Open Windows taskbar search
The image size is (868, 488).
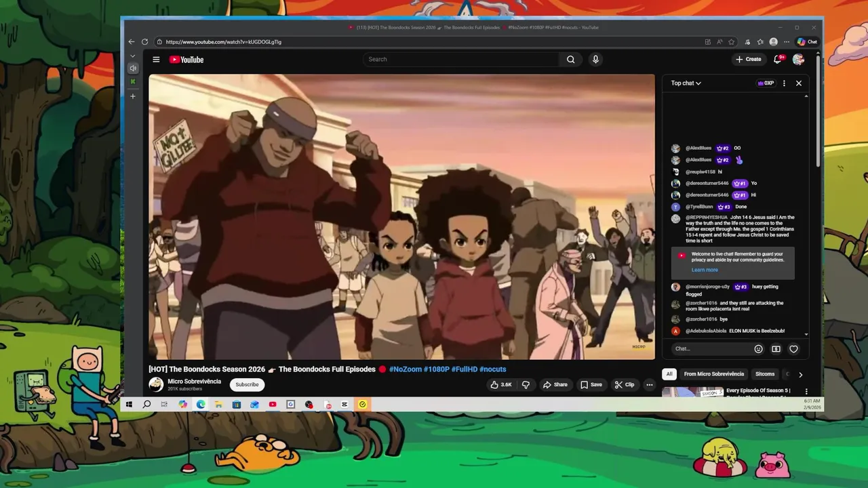point(146,405)
